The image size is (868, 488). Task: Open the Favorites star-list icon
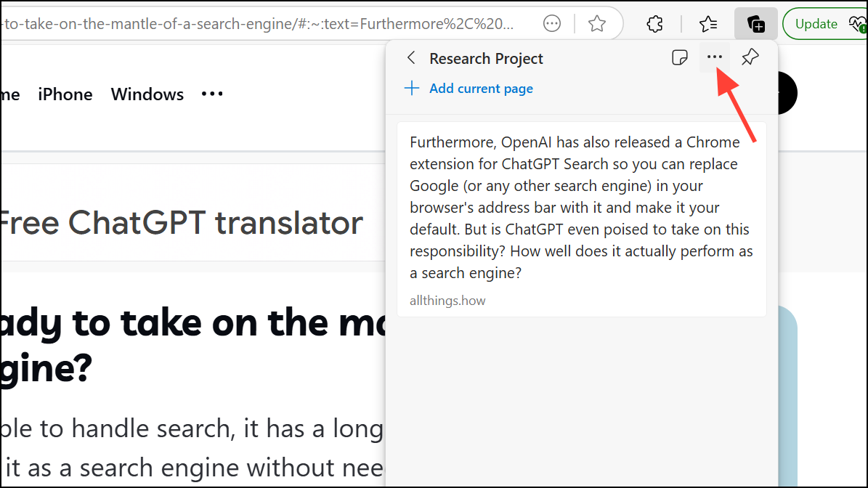coord(708,23)
